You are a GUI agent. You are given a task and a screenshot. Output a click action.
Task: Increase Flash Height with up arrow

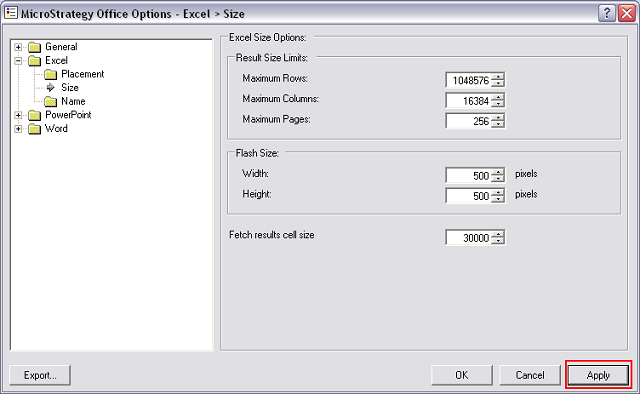pyautogui.click(x=498, y=193)
